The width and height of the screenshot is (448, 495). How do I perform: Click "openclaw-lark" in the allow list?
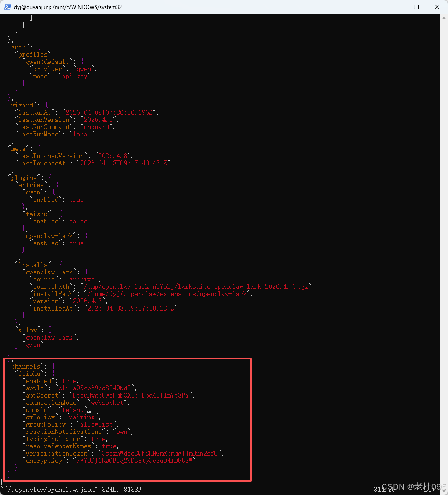pos(49,338)
